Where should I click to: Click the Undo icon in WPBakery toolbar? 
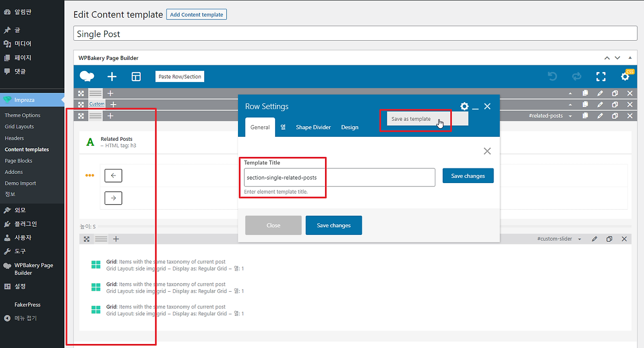552,76
